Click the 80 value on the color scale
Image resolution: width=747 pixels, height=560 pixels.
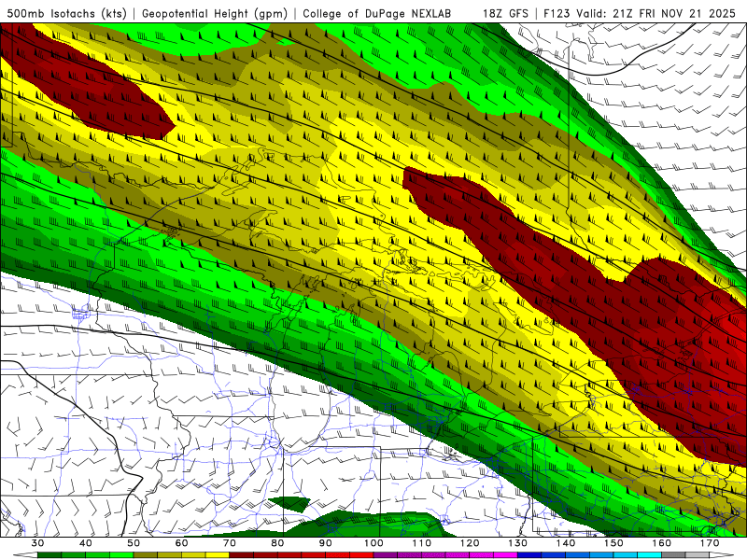point(277,543)
